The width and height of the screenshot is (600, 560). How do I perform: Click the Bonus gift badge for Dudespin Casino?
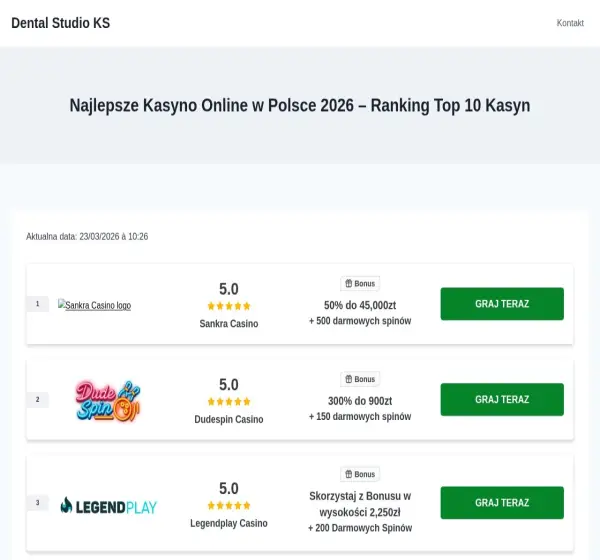360,379
